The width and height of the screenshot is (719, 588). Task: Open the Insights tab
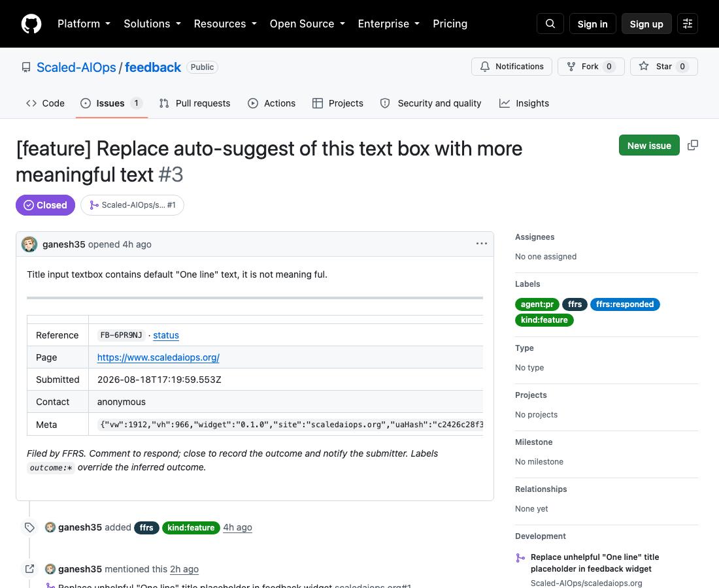click(x=524, y=103)
